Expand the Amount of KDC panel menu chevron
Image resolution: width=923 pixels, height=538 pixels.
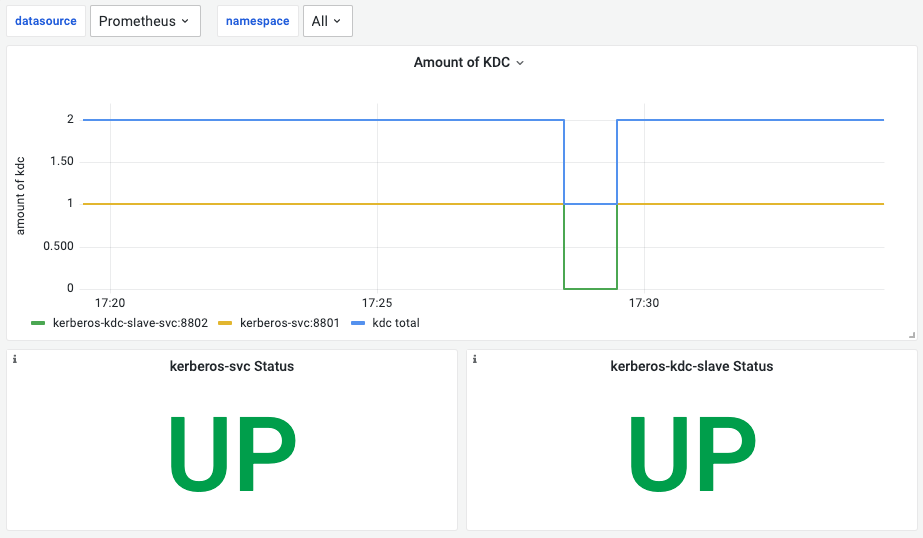tap(520, 63)
